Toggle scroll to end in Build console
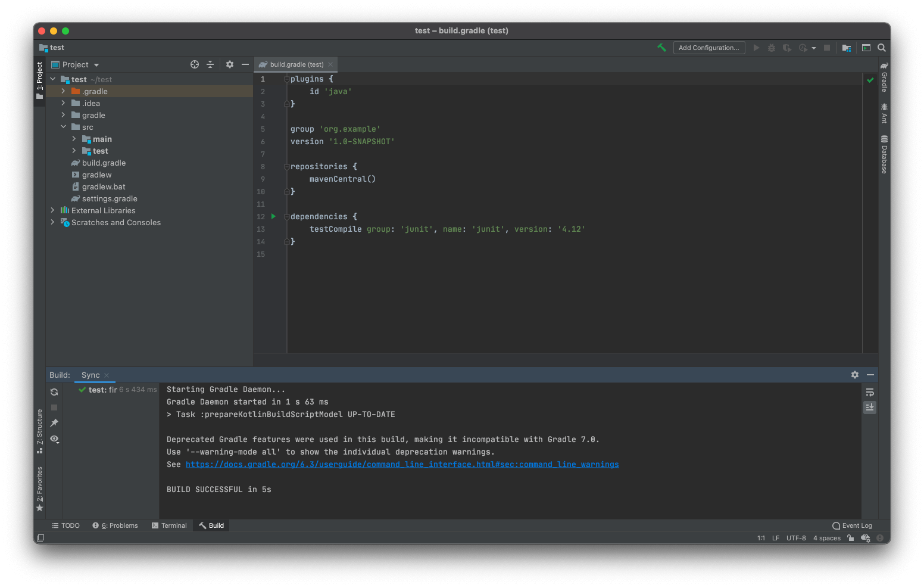 (x=870, y=407)
